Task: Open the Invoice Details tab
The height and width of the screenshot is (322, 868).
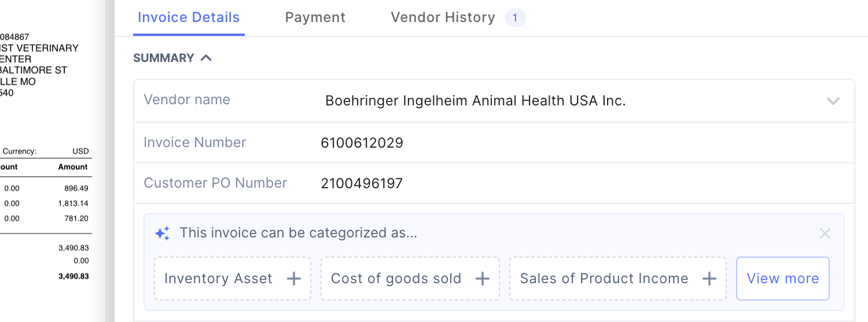Action: [189, 17]
